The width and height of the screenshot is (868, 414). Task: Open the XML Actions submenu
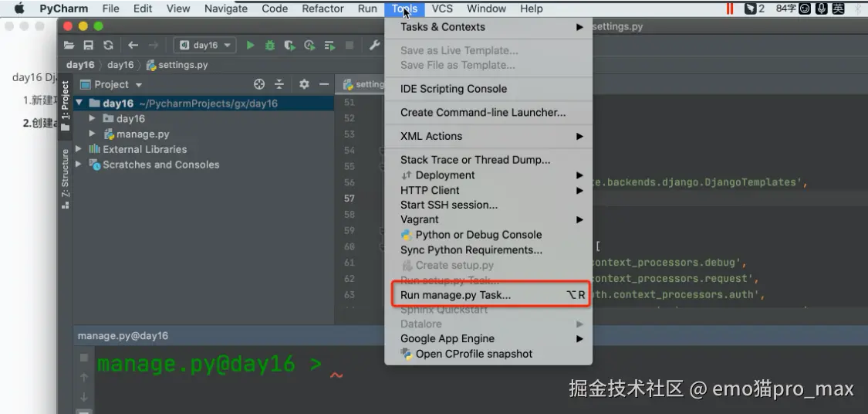pos(488,137)
